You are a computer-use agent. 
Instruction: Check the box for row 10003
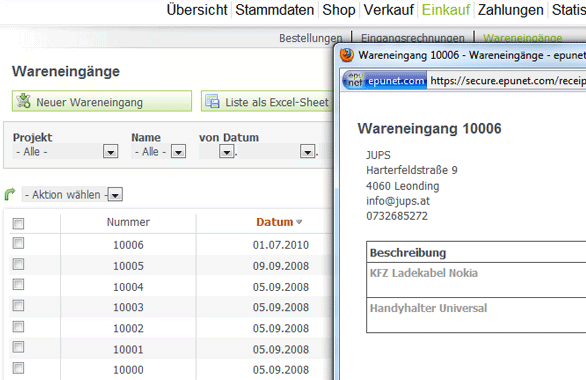18,305
